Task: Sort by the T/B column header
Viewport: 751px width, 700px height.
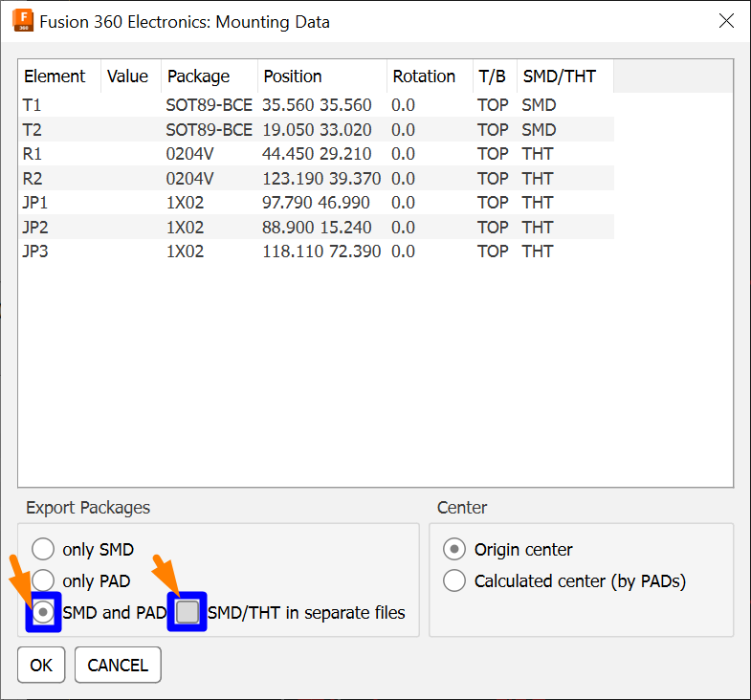Action: 495,77
